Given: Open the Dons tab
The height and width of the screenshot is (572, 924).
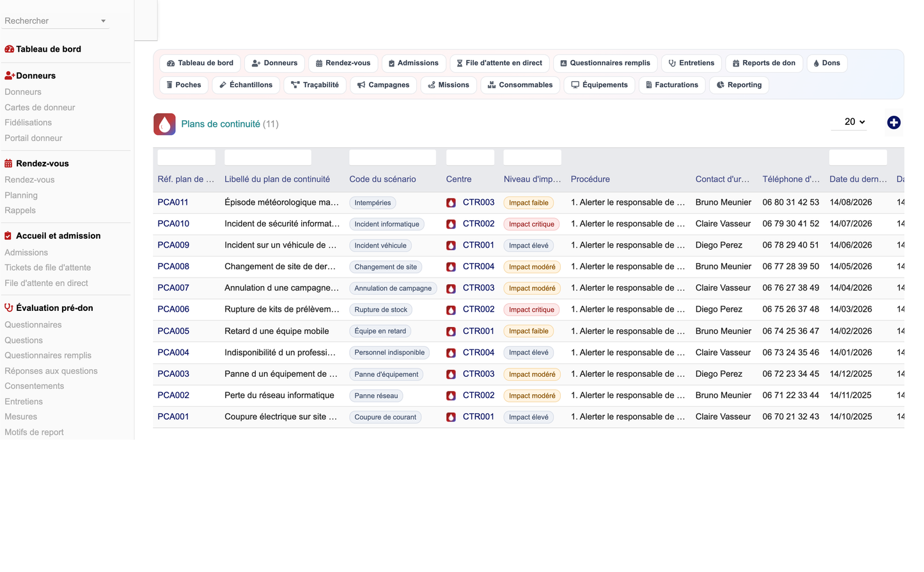Looking at the screenshot, I should pyautogui.click(x=827, y=63).
